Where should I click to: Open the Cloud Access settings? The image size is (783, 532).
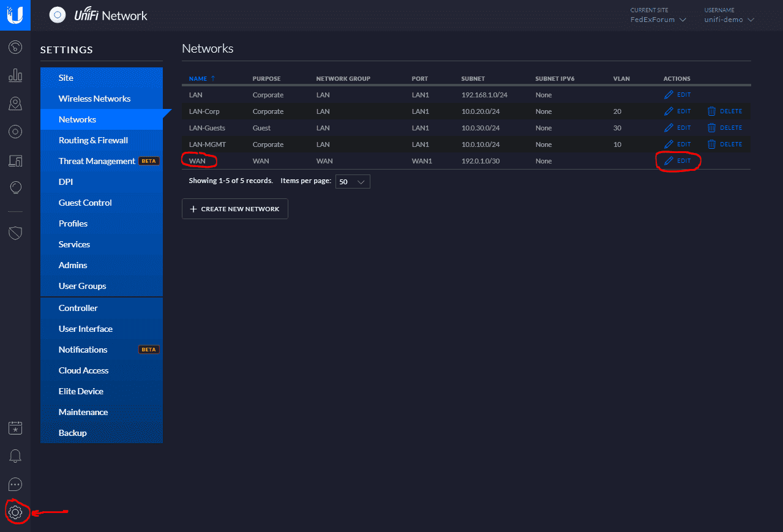102,370
